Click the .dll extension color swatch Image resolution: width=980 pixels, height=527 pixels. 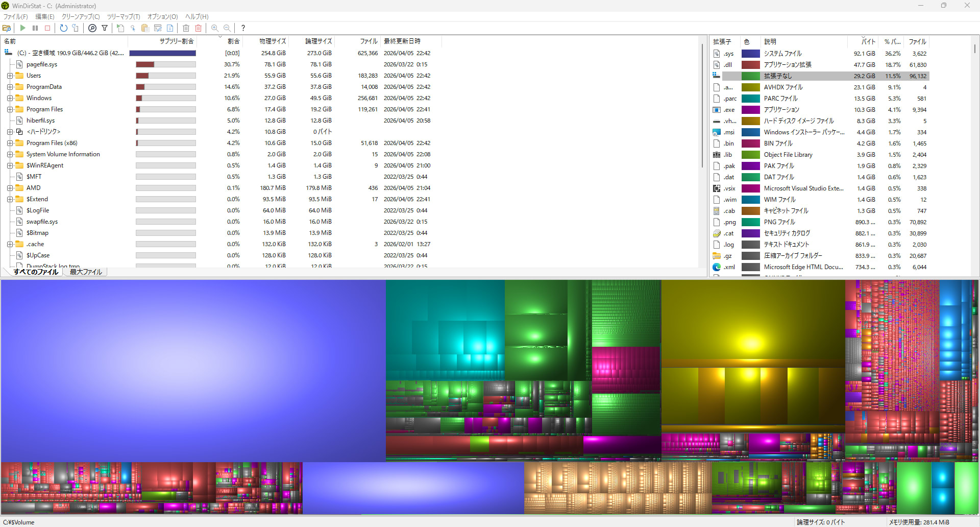(750, 65)
